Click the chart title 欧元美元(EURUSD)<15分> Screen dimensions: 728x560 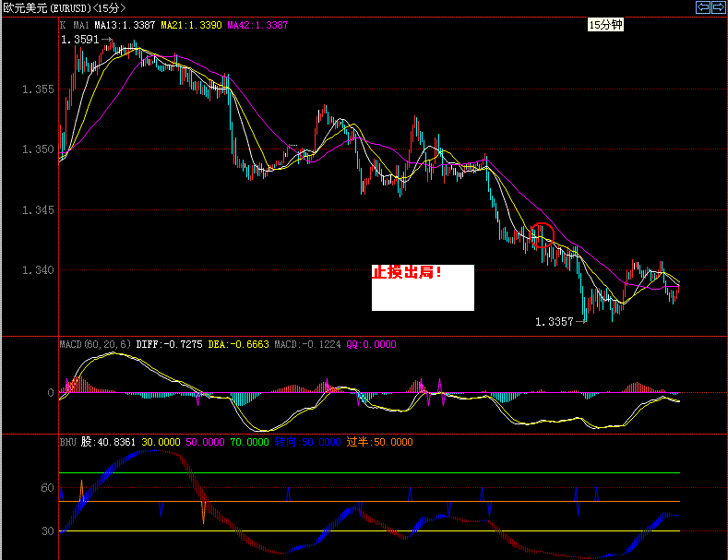pos(65,8)
